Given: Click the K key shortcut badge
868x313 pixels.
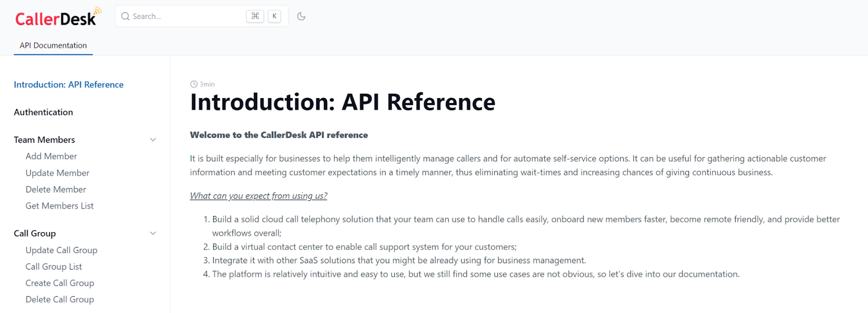Looking at the screenshot, I should tap(275, 16).
